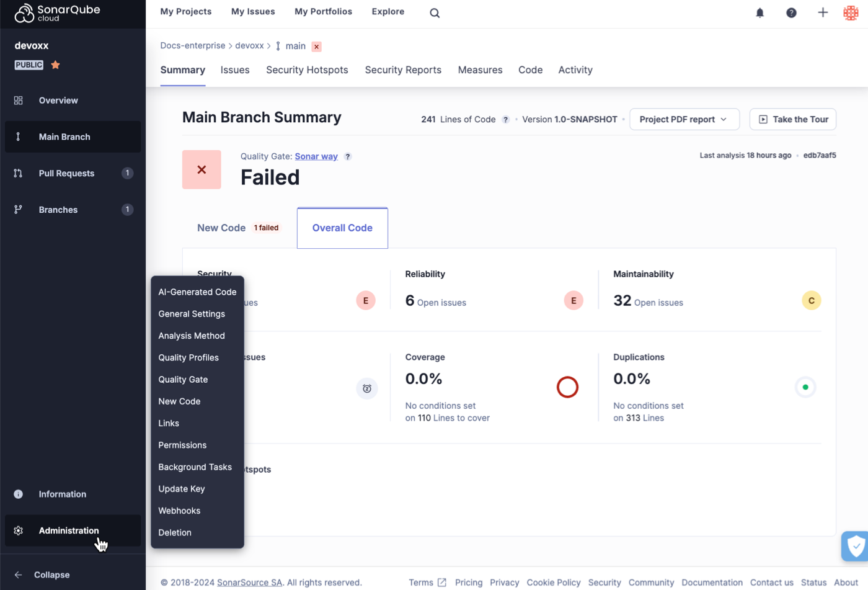Click the orange avatar icon top right
This screenshot has height=590, width=868.
click(x=851, y=12)
